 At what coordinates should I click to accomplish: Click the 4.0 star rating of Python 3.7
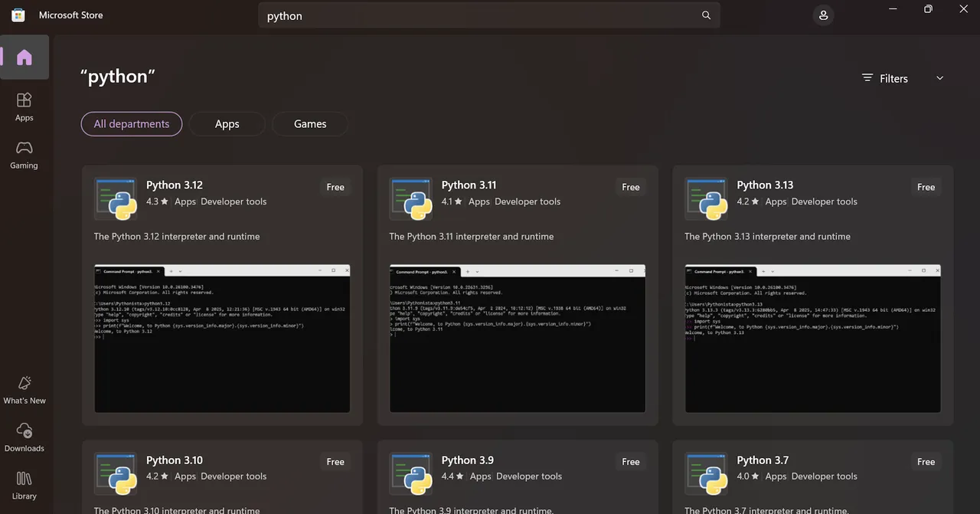coord(748,476)
